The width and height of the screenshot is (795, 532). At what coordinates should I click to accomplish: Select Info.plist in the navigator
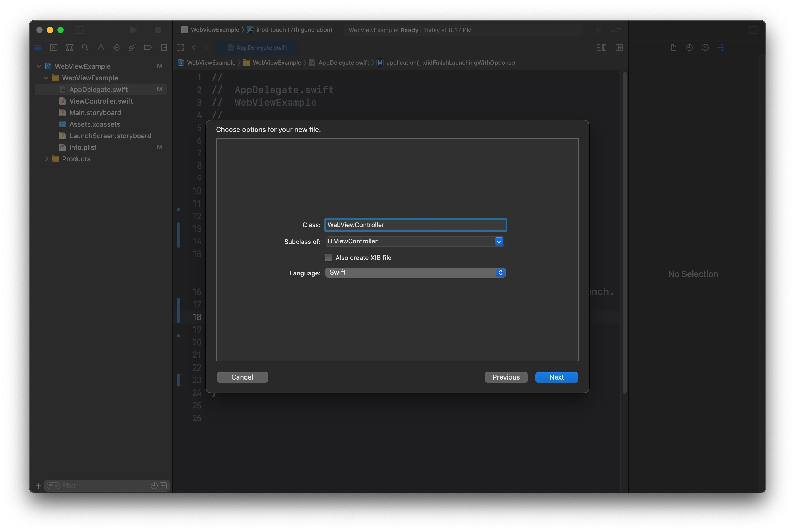coord(101,147)
